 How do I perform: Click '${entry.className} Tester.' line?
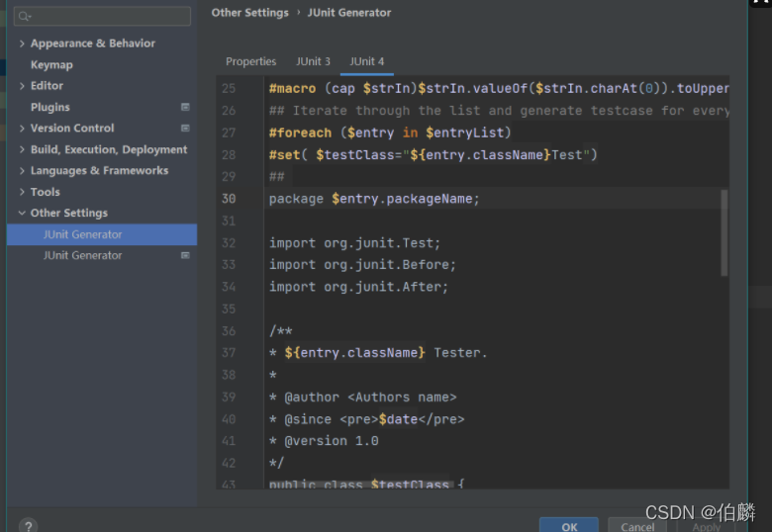(x=378, y=353)
